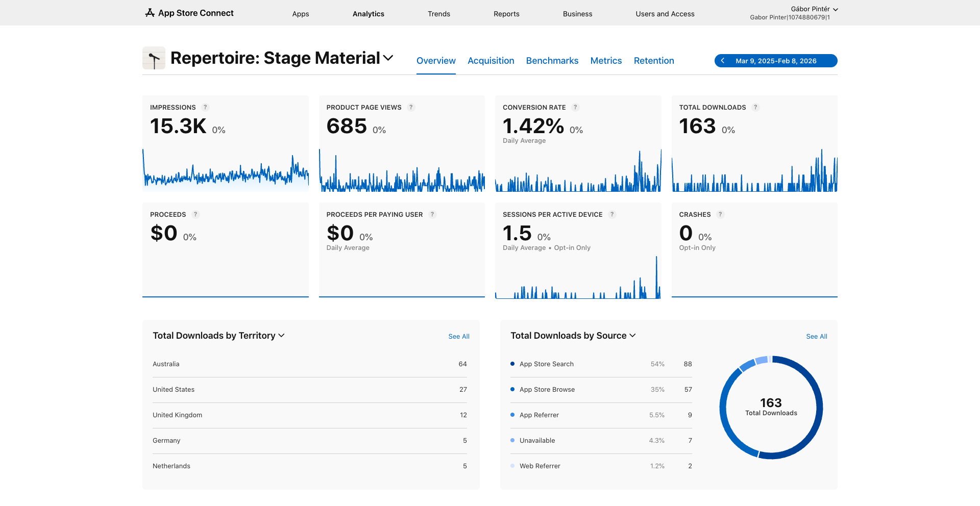Click the App Store Browse source label
This screenshot has height=506, width=980.
[x=547, y=390]
